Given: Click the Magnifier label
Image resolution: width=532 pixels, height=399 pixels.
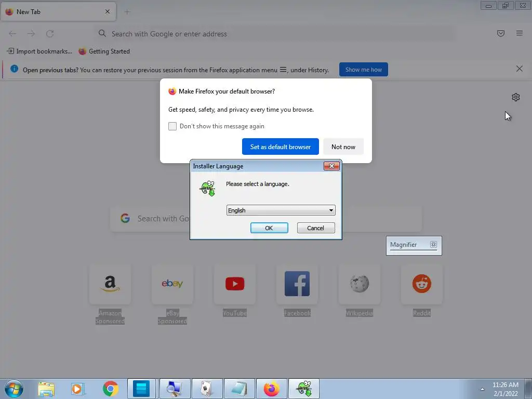Looking at the screenshot, I should click(403, 245).
